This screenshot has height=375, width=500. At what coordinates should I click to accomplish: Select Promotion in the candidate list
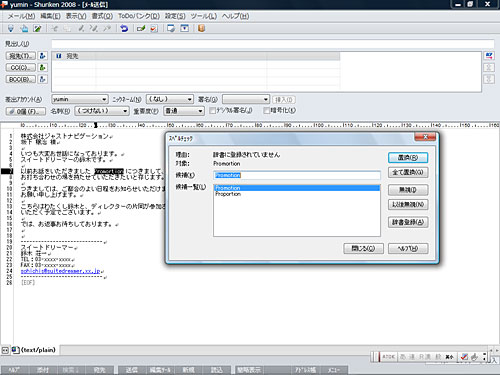coord(297,188)
